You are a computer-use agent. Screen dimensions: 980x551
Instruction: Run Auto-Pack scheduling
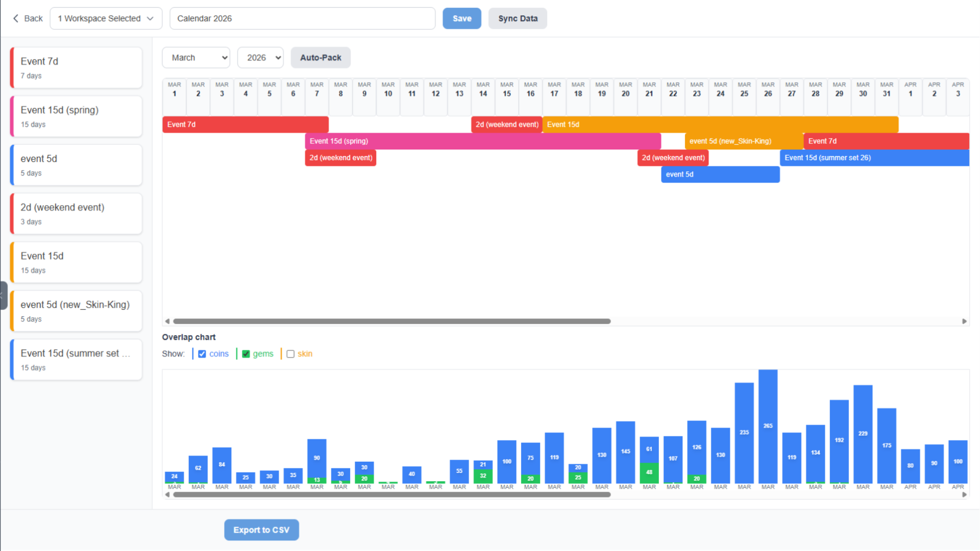(321, 58)
